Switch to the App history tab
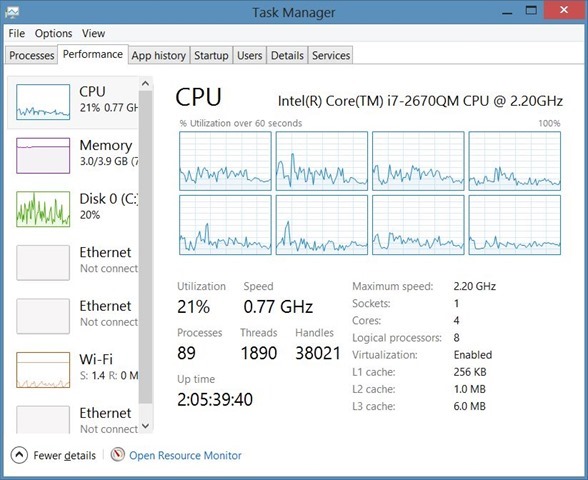 pyautogui.click(x=159, y=56)
